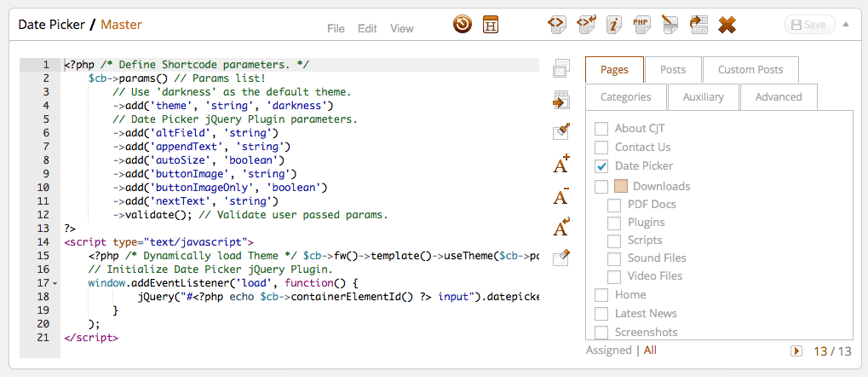Click the pencil edit page icon

click(670, 25)
